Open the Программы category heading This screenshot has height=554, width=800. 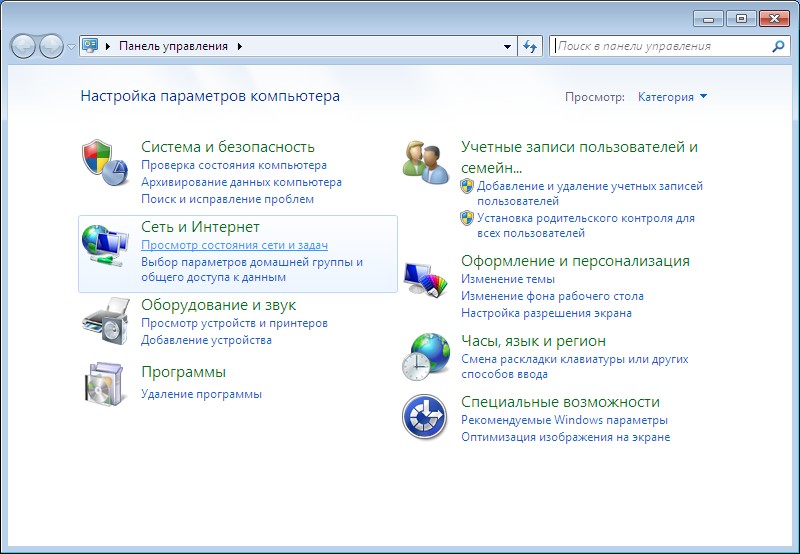coord(183,372)
